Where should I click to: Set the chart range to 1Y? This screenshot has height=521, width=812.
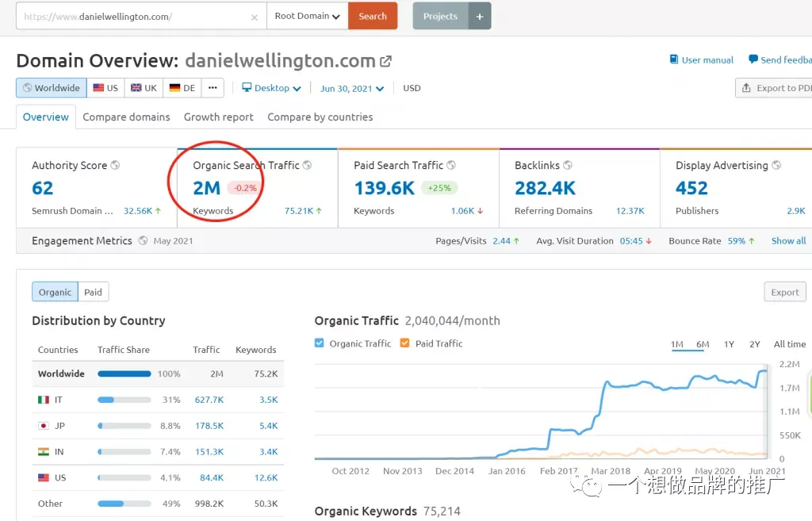coord(730,344)
